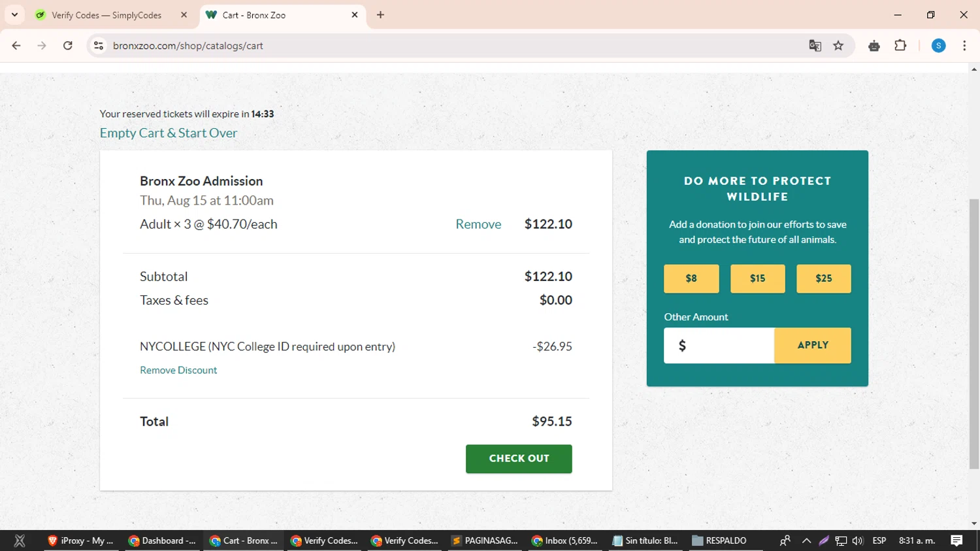Click the scrollbar down arrow
The height and width of the screenshot is (551, 980).
point(974,524)
